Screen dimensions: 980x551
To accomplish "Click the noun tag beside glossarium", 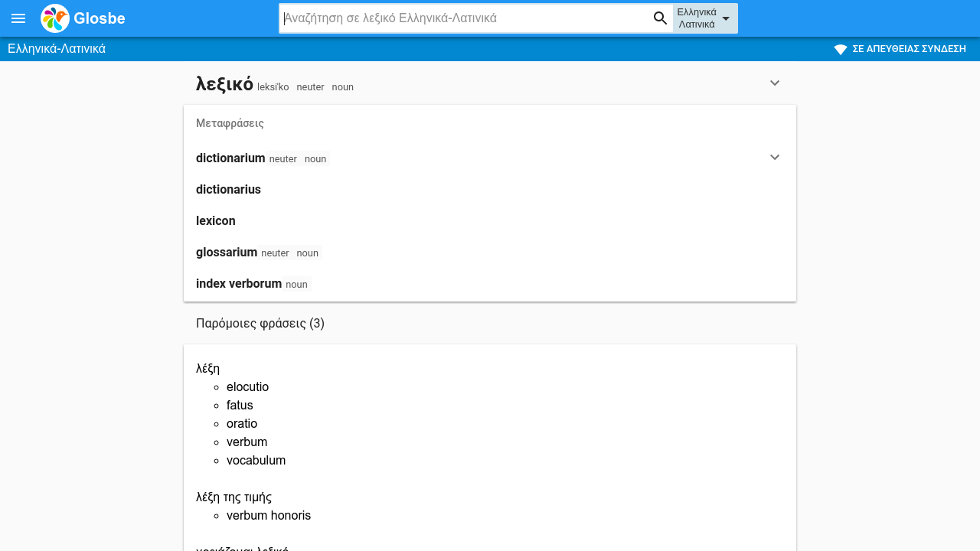I will pyautogui.click(x=308, y=253).
